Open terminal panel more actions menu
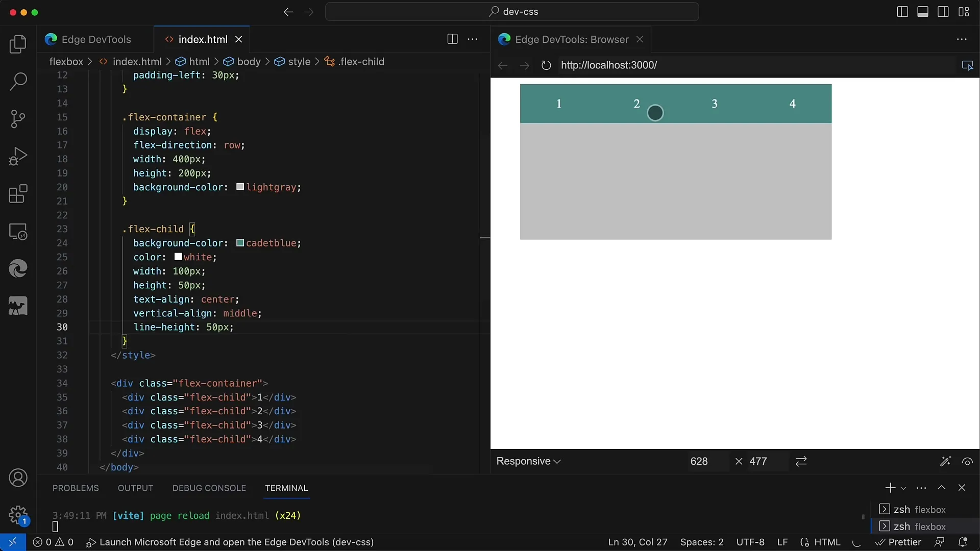The width and height of the screenshot is (980, 551). [x=921, y=488]
